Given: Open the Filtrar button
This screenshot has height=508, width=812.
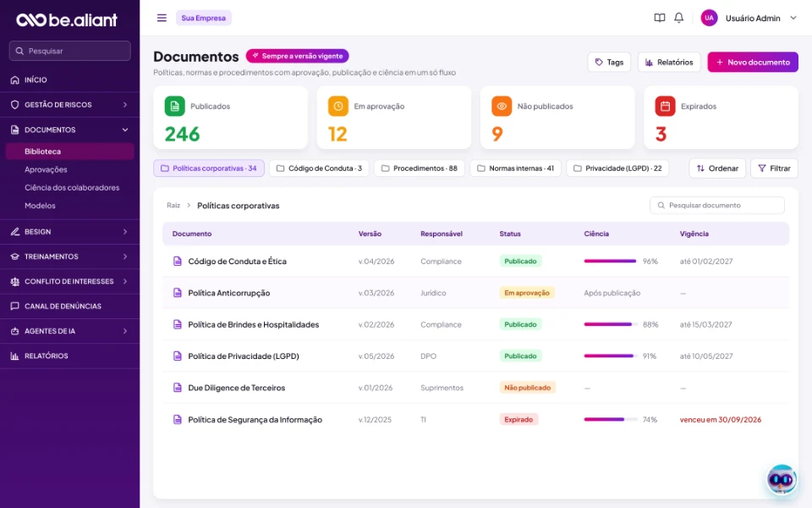Looking at the screenshot, I should click(774, 168).
